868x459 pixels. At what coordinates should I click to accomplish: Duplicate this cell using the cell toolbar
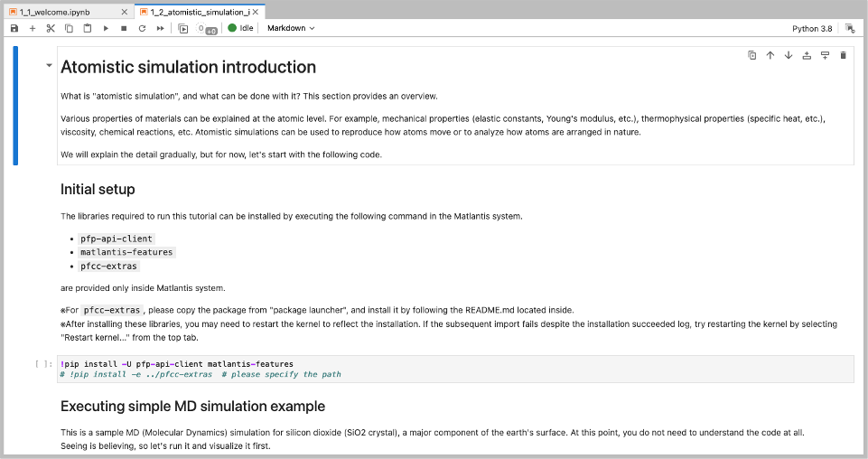(x=751, y=55)
